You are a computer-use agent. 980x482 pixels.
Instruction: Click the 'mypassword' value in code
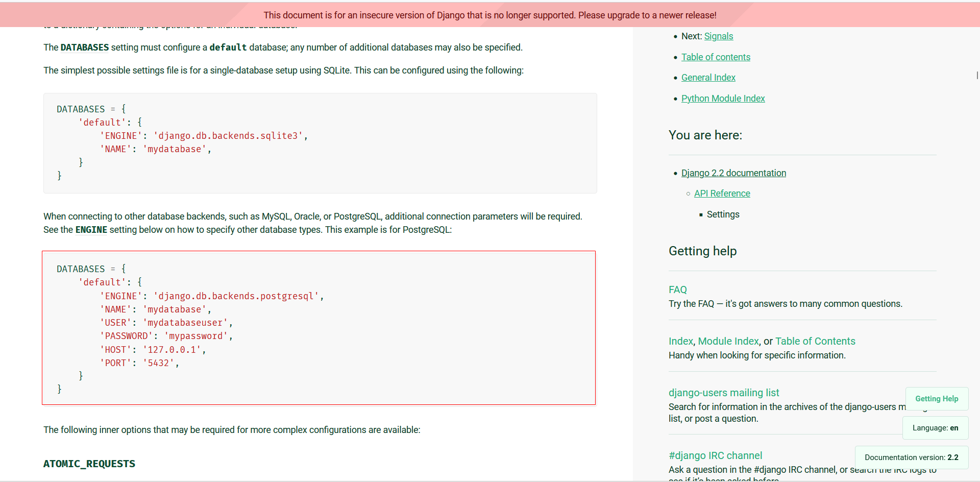point(195,336)
